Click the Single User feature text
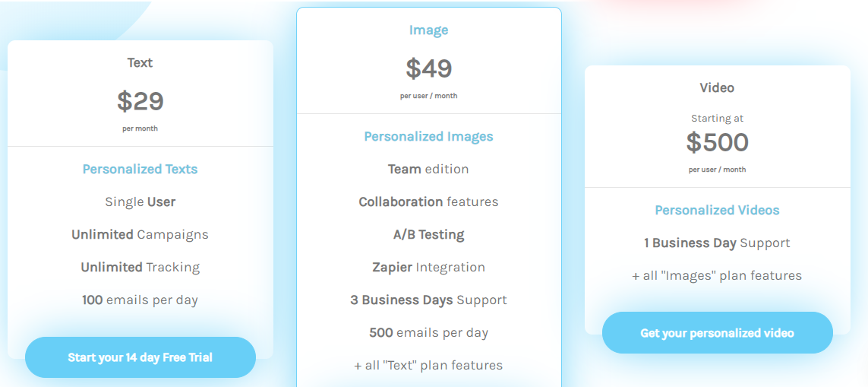 click(x=140, y=202)
